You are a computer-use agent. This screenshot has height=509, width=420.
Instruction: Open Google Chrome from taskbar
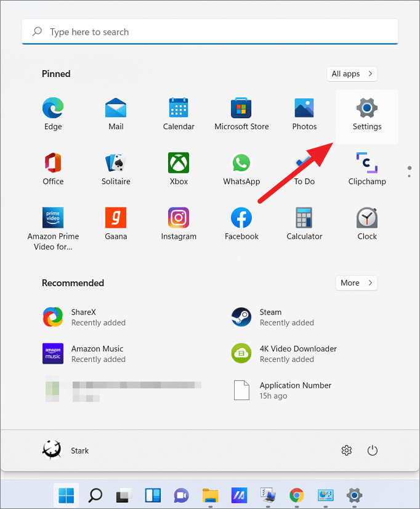(297, 495)
